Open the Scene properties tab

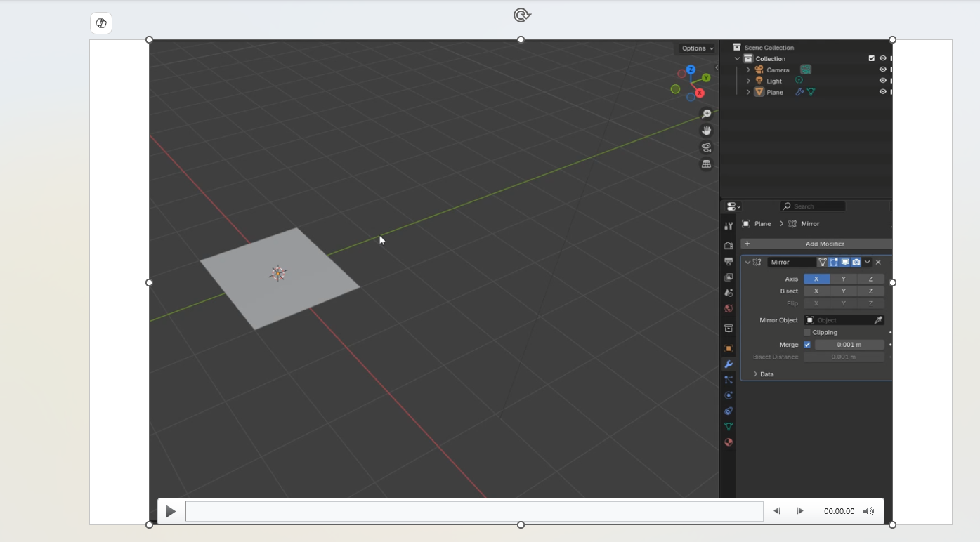729,293
